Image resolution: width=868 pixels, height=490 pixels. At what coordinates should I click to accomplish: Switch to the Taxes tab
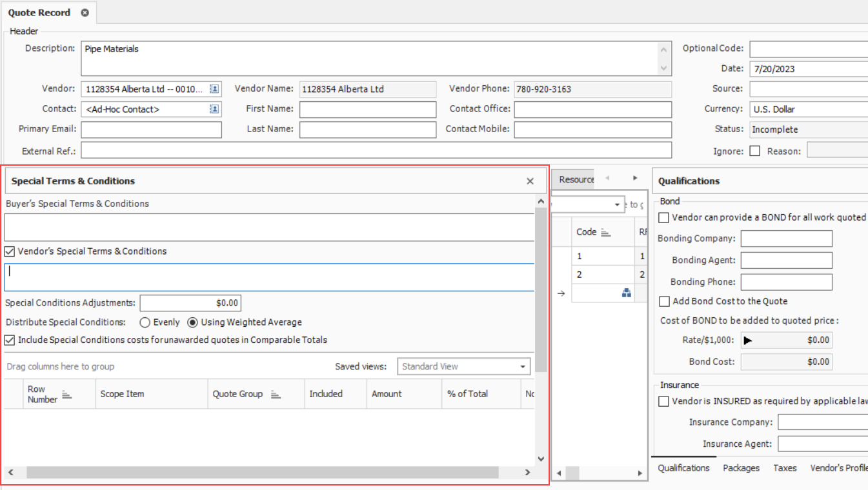(785, 468)
